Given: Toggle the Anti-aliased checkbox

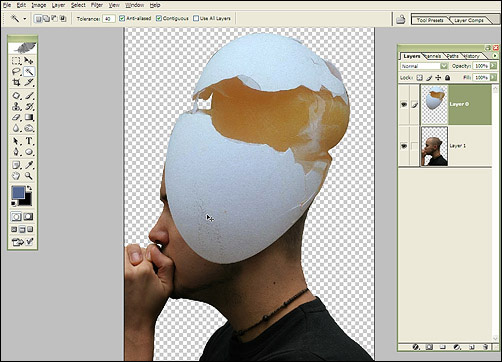Looking at the screenshot, I should click(x=122, y=18).
